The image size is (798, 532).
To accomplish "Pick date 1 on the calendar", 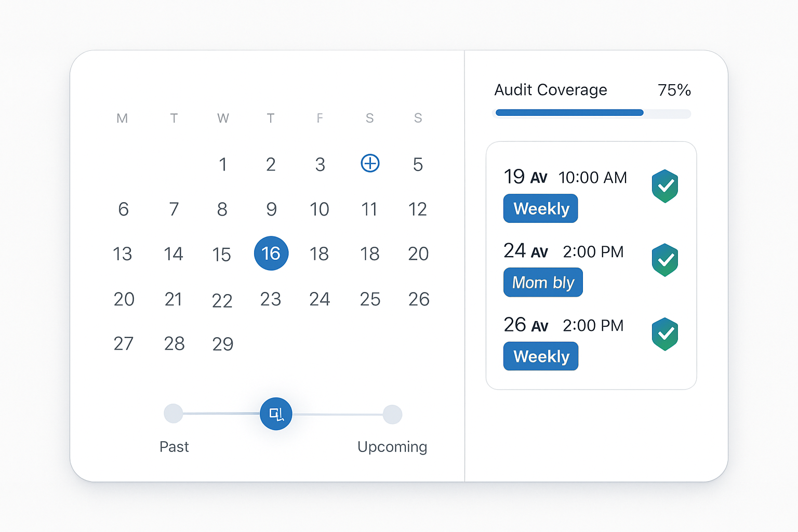I will click(223, 165).
